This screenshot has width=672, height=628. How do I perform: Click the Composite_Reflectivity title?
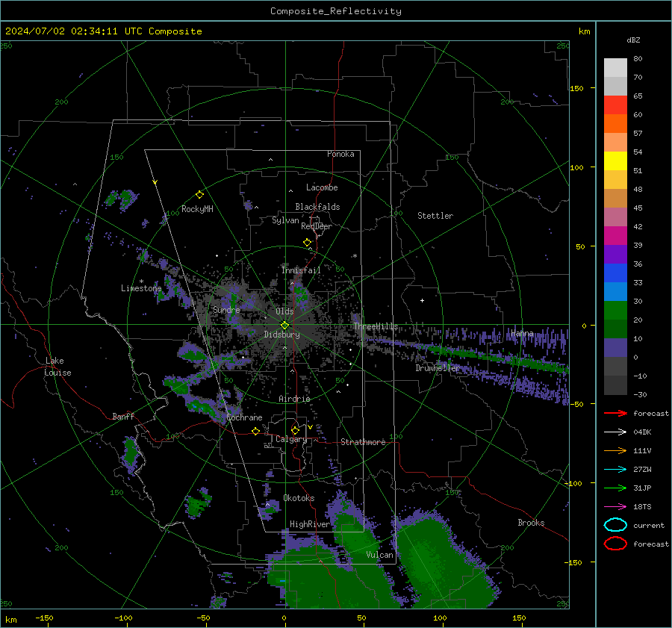(x=336, y=11)
